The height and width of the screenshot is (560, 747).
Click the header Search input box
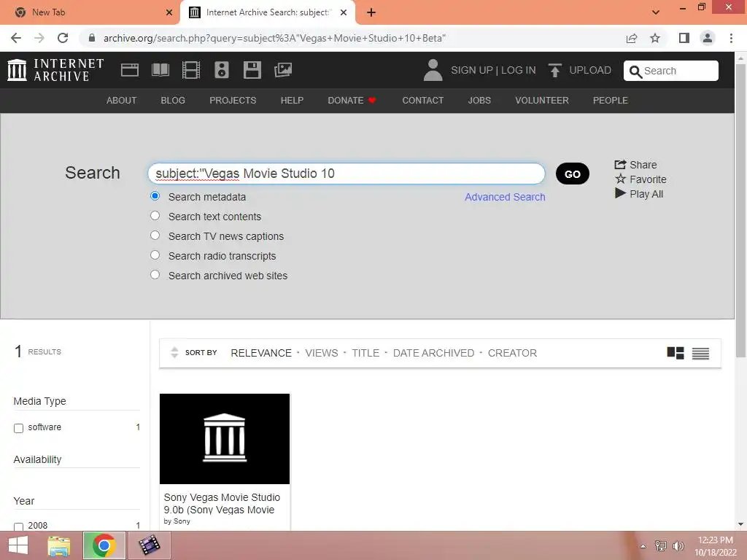click(671, 71)
